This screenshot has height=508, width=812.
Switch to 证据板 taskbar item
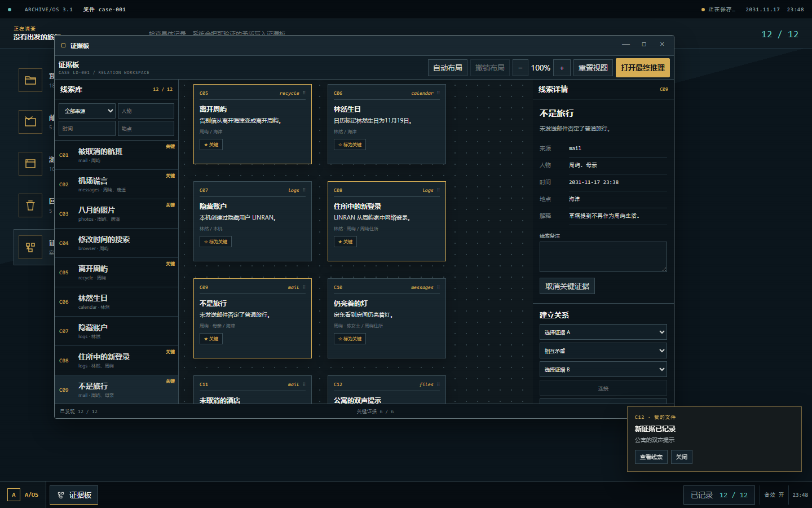74,495
